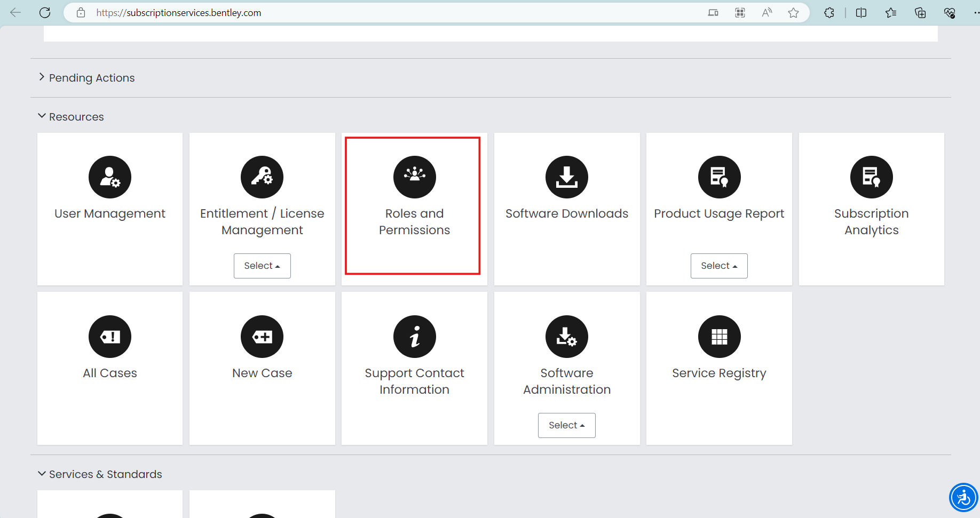Refresh the browser page
This screenshot has width=980, height=518.
coord(45,13)
